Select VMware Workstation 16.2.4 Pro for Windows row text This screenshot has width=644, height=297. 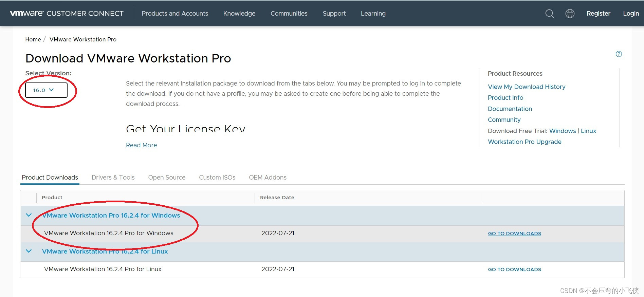[x=109, y=233]
